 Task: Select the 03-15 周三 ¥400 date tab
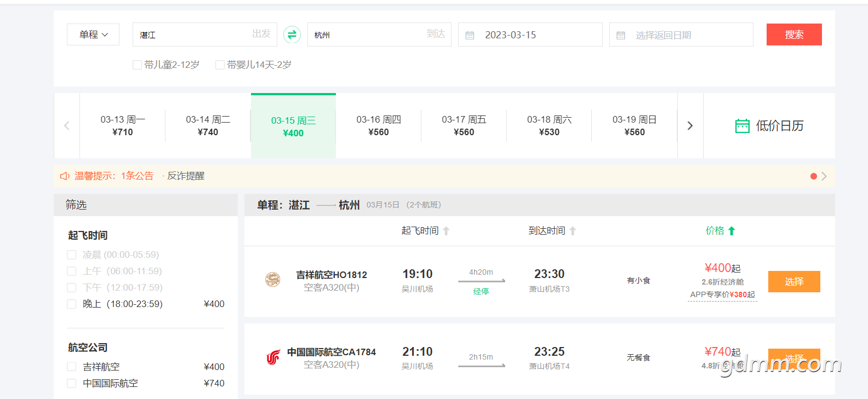[x=293, y=126]
